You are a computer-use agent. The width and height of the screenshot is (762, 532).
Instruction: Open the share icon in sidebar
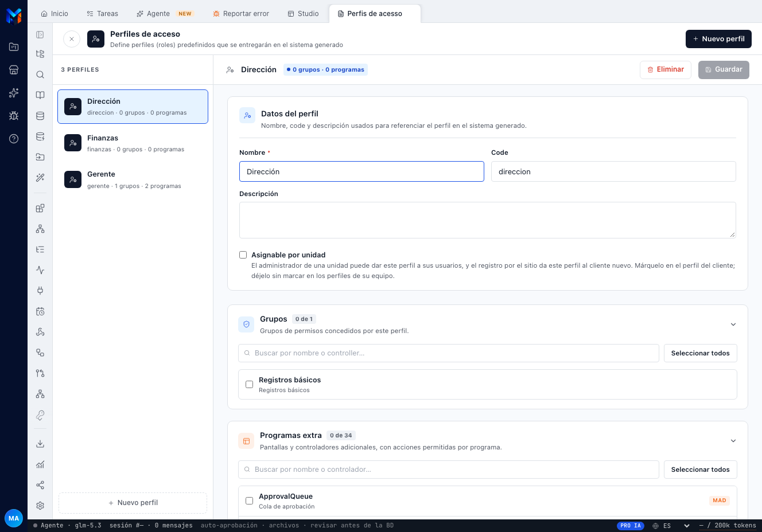coord(40,485)
